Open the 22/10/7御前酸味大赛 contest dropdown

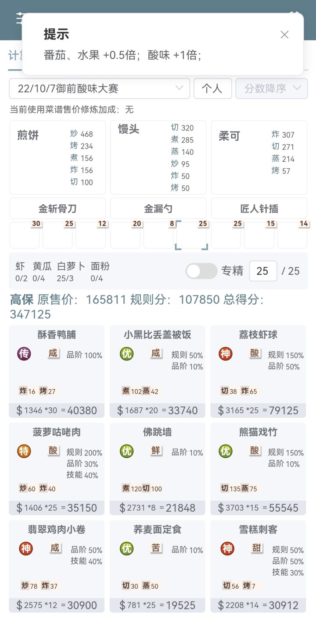tap(100, 89)
